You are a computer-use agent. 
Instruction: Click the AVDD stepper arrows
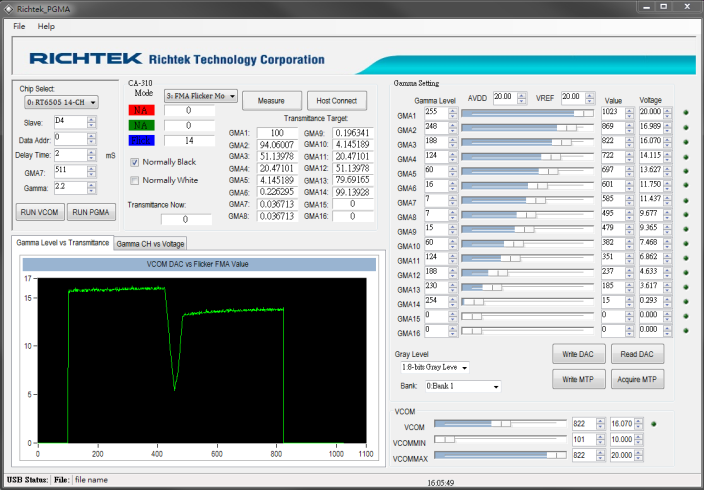click(x=522, y=98)
